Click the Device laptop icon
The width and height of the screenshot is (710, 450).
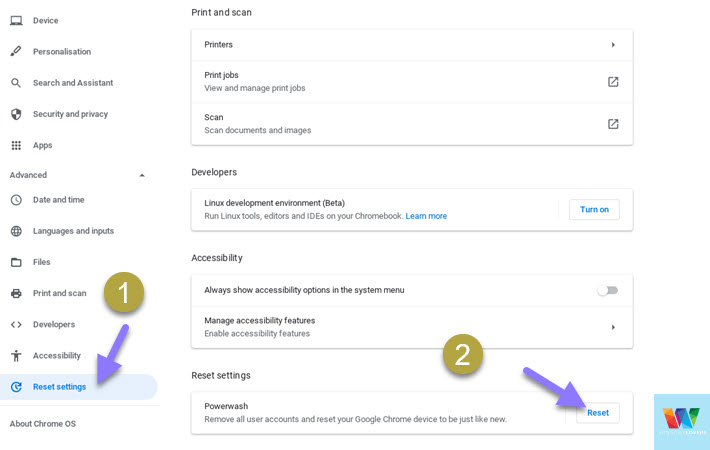[16, 20]
